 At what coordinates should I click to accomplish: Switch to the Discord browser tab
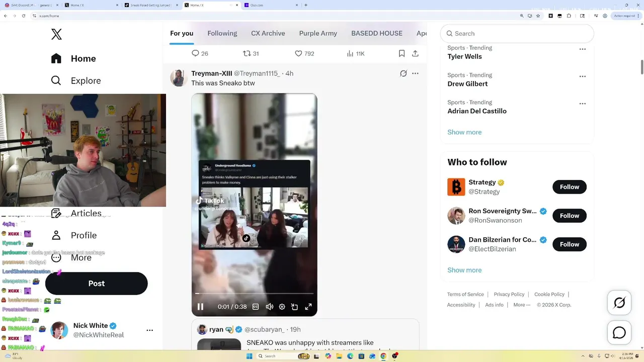click(30, 5)
